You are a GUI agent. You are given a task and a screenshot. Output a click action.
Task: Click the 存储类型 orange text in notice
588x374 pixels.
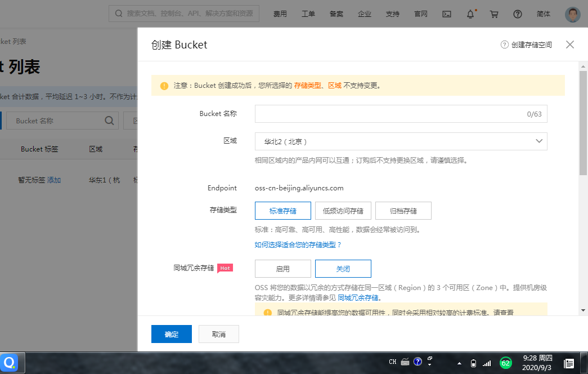pos(307,86)
